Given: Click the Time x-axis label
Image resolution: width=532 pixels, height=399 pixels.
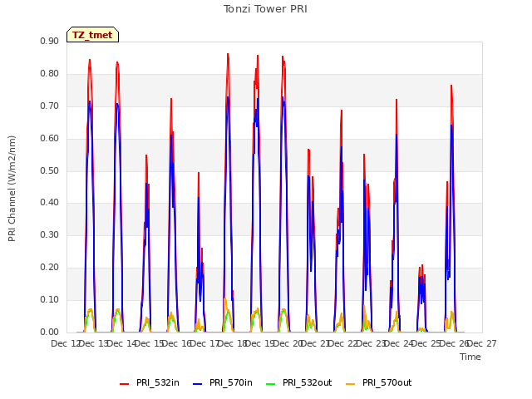Looking at the screenshot, I should [x=470, y=357].
